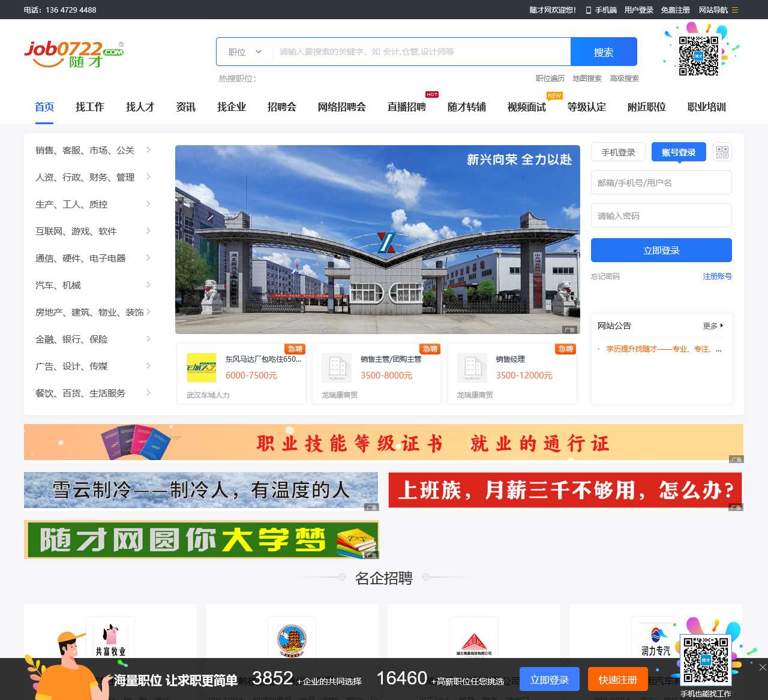The width and height of the screenshot is (768, 700).
Task: Open the red triangle company logo card
Action: [474, 641]
